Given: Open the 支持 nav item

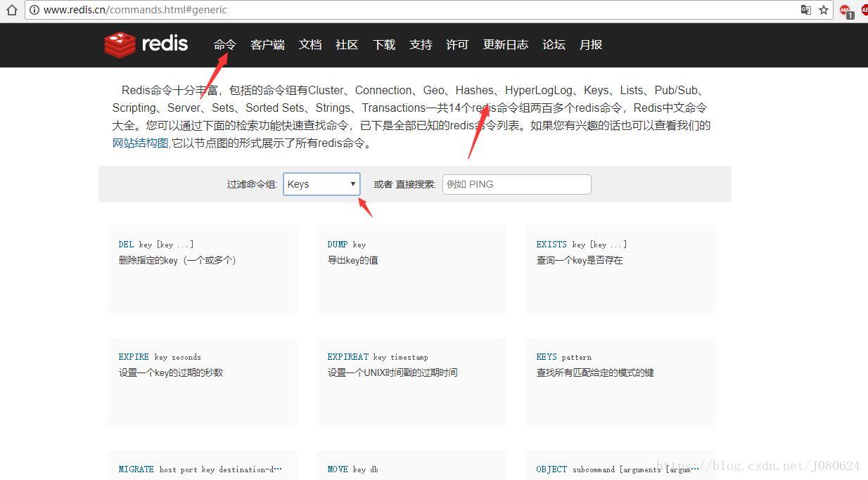Looking at the screenshot, I should (421, 44).
